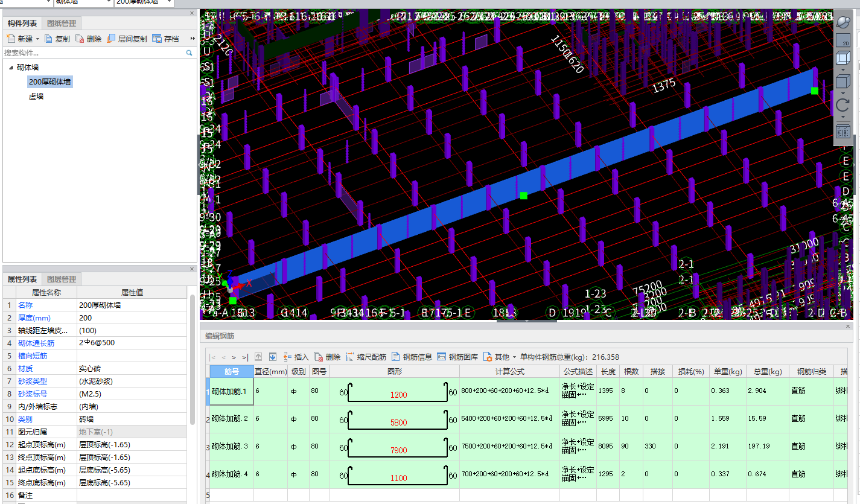The image size is (860, 504).
Task: Open the 其他 dropdown menu
Action: [500, 357]
